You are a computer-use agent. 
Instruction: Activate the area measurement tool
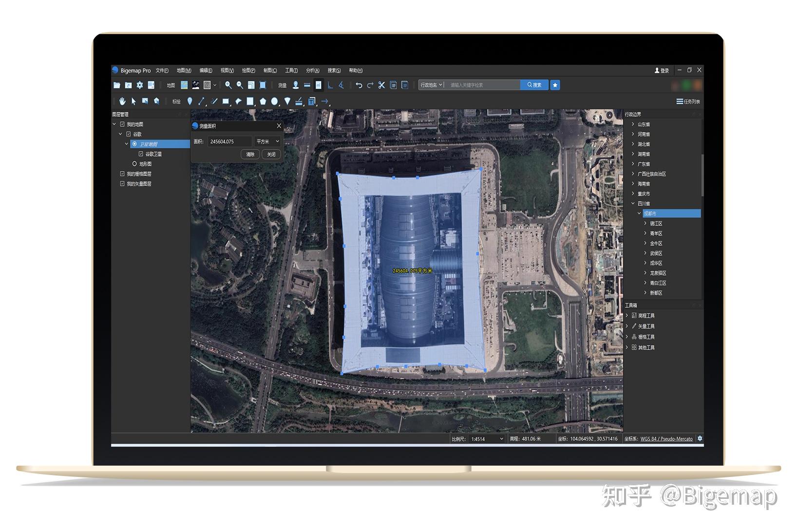(x=318, y=85)
